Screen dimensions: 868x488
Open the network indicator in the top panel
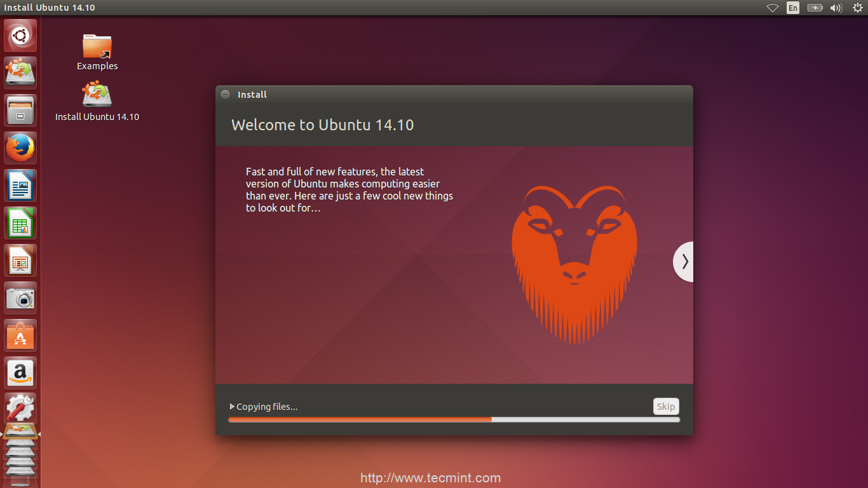pos(773,8)
